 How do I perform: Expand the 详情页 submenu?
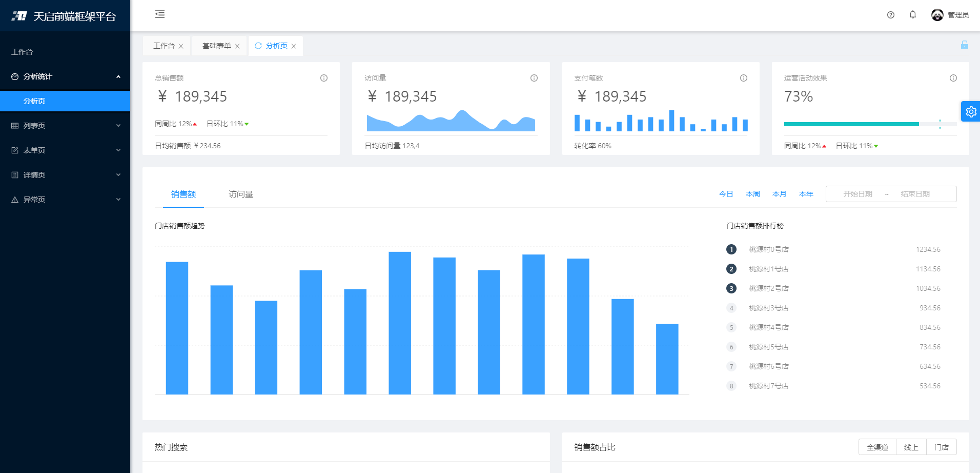tap(118, 175)
